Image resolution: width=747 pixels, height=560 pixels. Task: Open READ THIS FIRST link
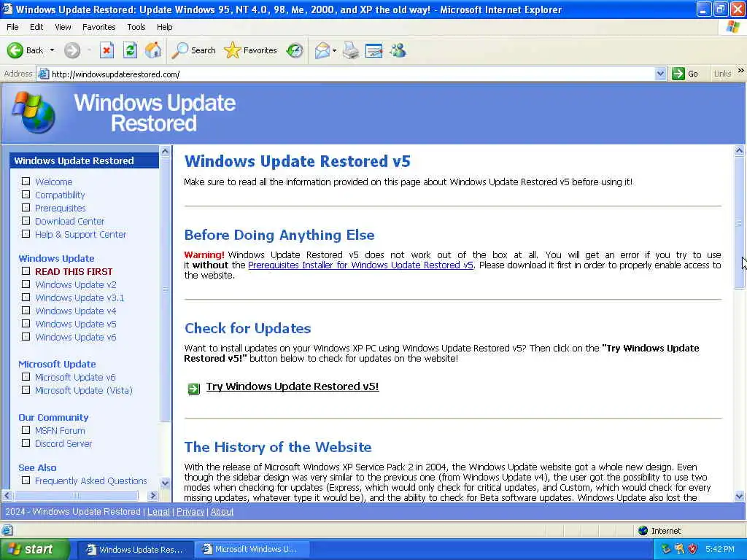(x=74, y=271)
